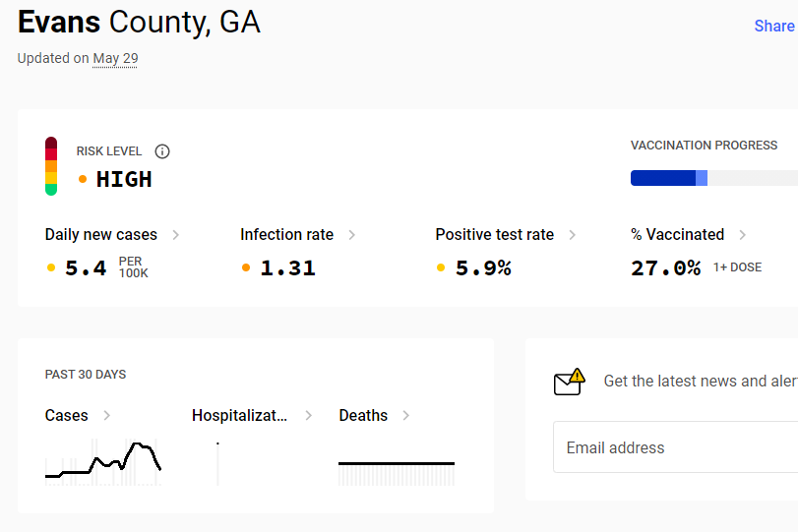Focus the Email address field
This screenshot has height=532, width=798.
[x=675, y=447]
